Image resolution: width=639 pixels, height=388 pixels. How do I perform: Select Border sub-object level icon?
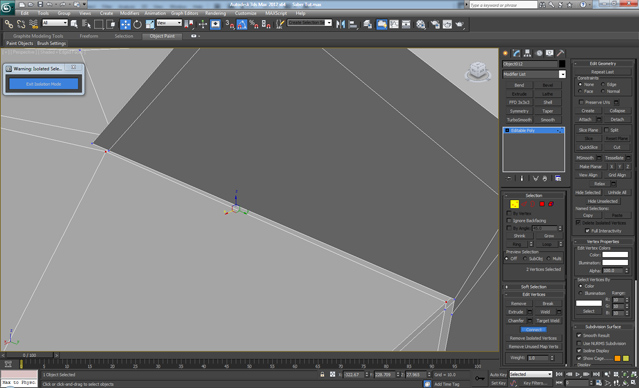click(x=533, y=204)
